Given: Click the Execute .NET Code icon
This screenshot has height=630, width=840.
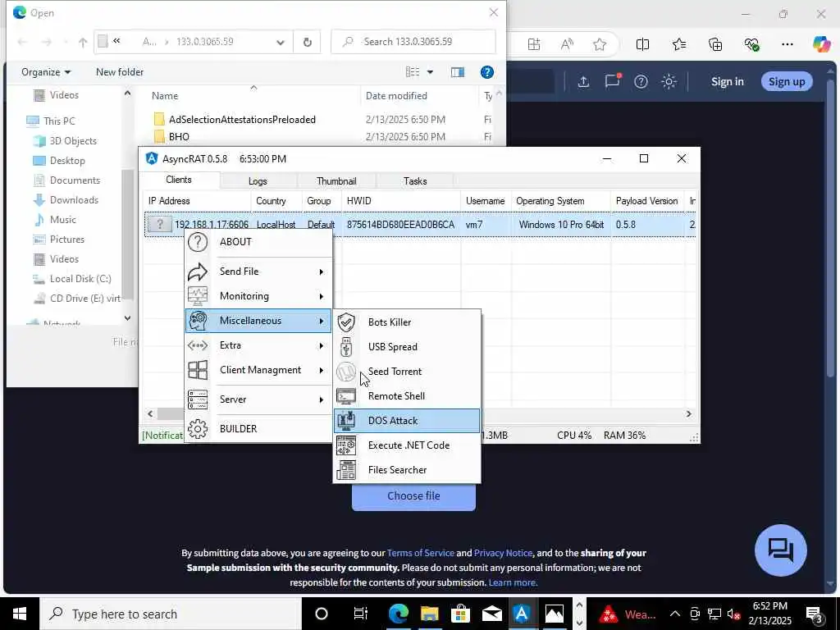Looking at the screenshot, I should click(x=346, y=445).
